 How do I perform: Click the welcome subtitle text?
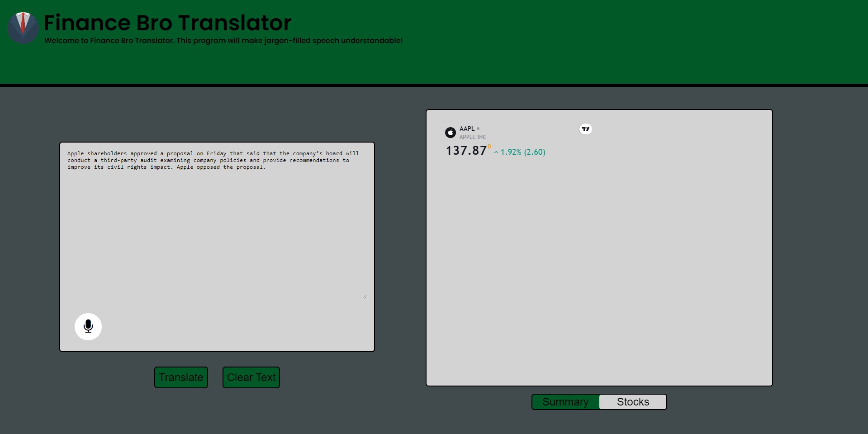(223, 40)
